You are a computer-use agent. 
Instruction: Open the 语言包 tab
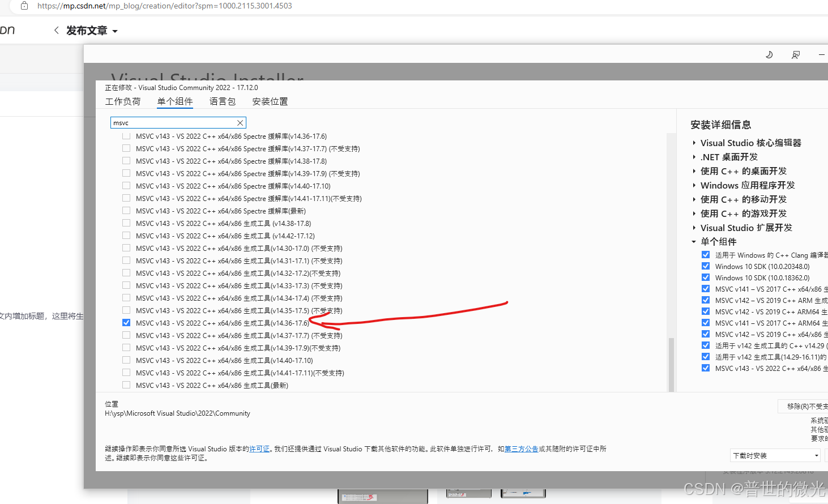coord(223,101)
